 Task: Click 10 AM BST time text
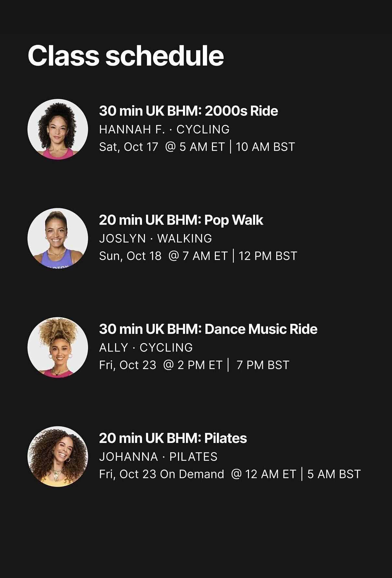pyautogui.click(x=265, y=147)
